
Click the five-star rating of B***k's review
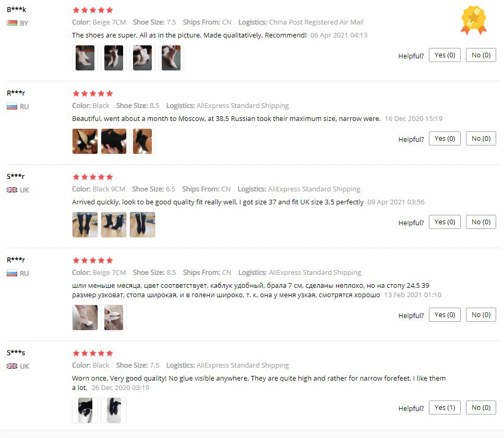click(x=92, y=10)
